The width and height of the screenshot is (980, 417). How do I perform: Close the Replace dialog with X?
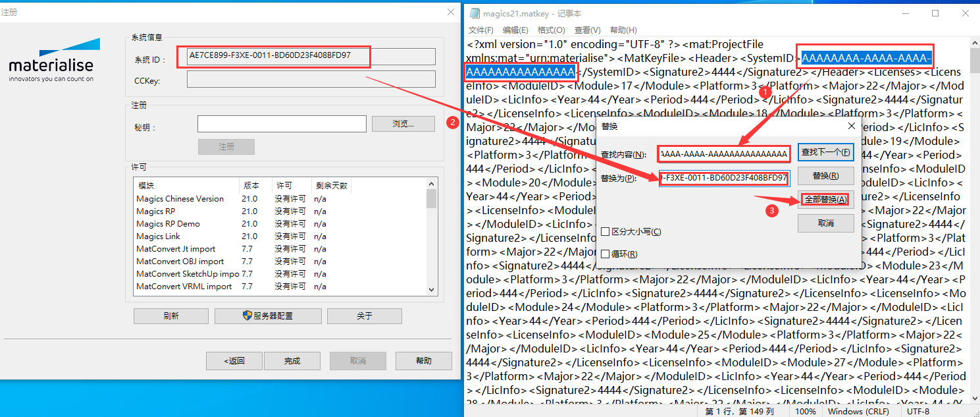852,126
